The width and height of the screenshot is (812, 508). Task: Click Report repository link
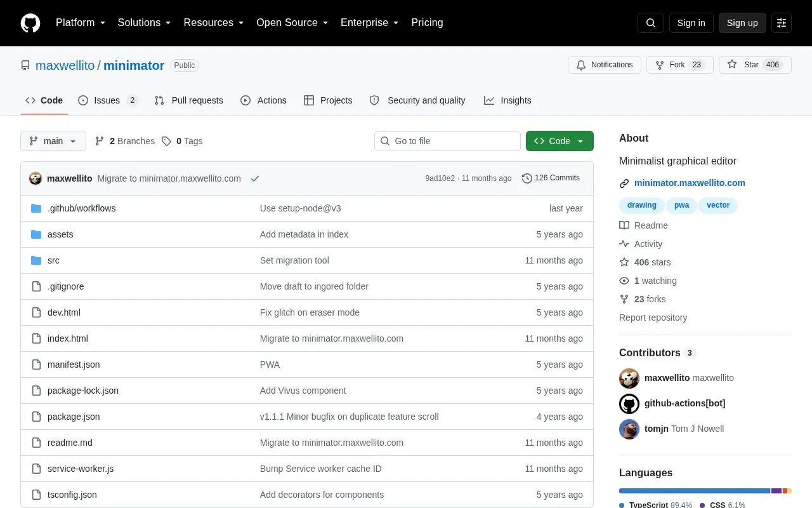(653, 317)
